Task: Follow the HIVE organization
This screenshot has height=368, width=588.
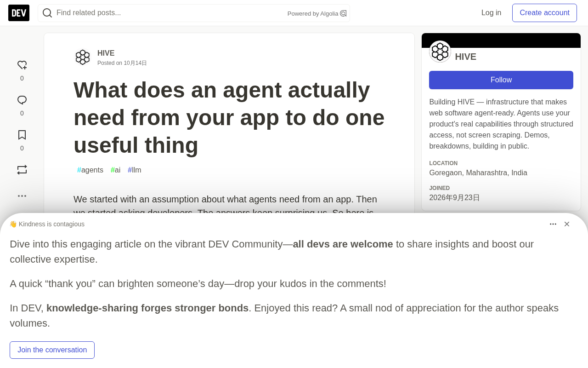Action: (501, 80)
